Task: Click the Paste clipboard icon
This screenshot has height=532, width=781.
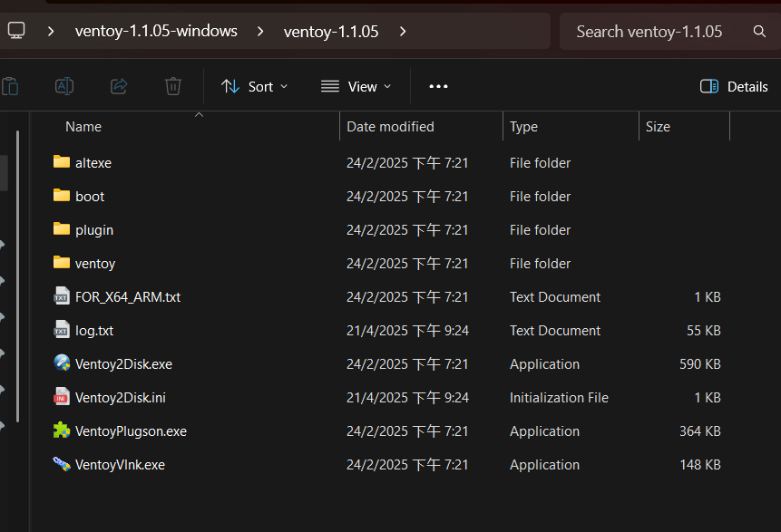Action: 10,87
